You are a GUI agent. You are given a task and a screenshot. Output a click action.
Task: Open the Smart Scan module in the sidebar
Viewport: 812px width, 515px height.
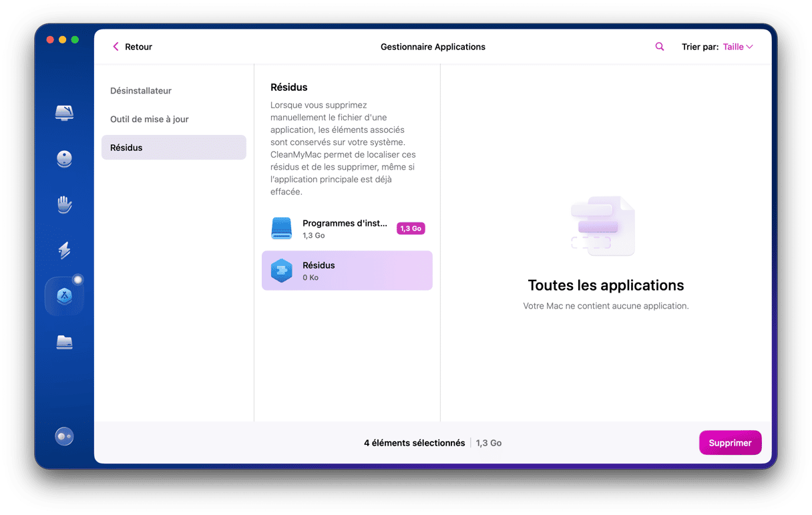pyautogui.click(x=64, y=113)
